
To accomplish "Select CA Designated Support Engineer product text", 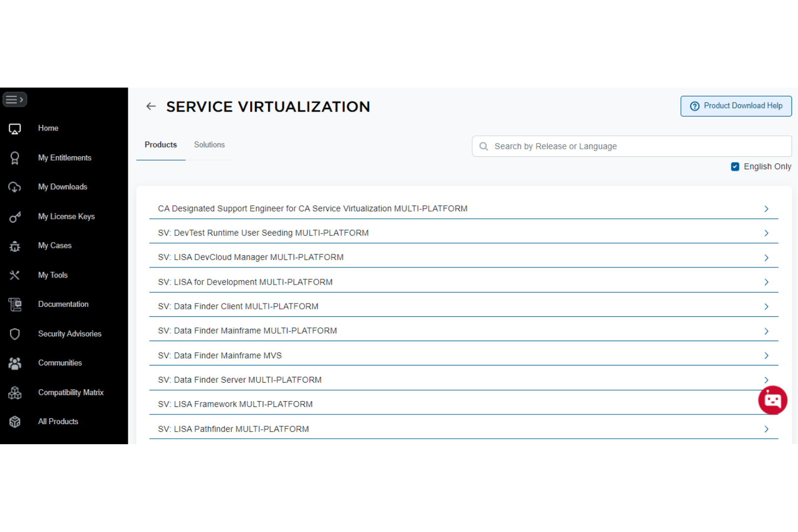I will [x=313, y=209].
